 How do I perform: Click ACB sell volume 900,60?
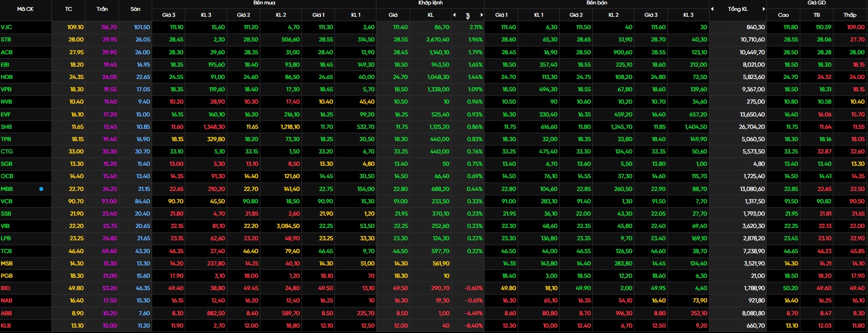pyautogui.click(x=622, y=52)
